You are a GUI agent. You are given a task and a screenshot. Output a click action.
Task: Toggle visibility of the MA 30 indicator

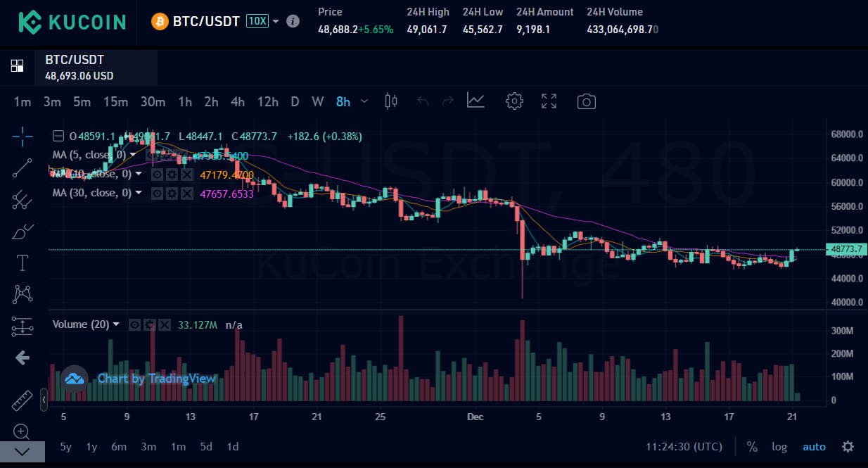click(x=158, y=193)
